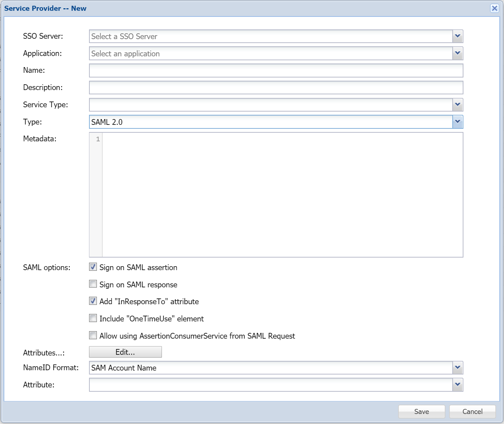Click the SSO Server combo box field
Viewport: 504px width, 424px height.
(x=271, y=36)
